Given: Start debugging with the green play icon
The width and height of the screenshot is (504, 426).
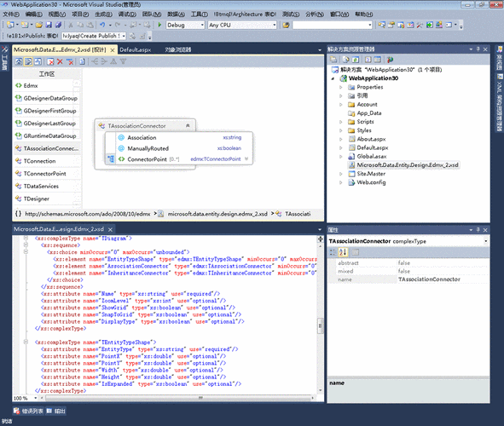Looking at the screenshot, I should [x=159, y=25].
